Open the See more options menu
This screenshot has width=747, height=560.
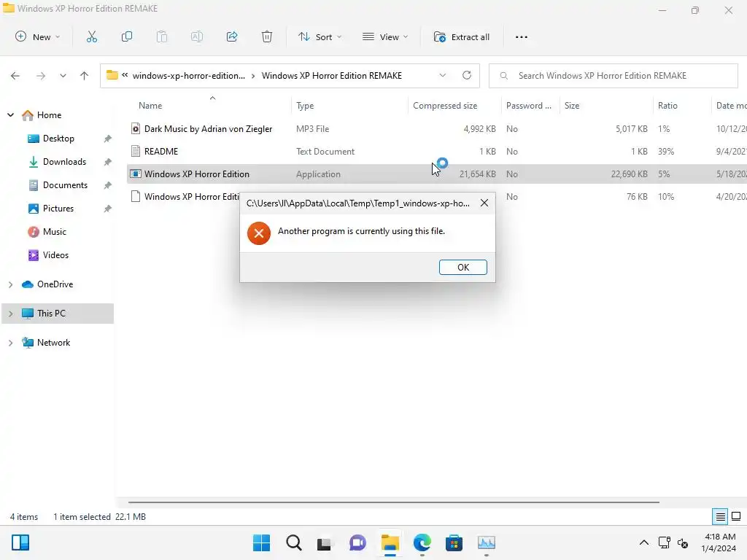pos(521,36)
